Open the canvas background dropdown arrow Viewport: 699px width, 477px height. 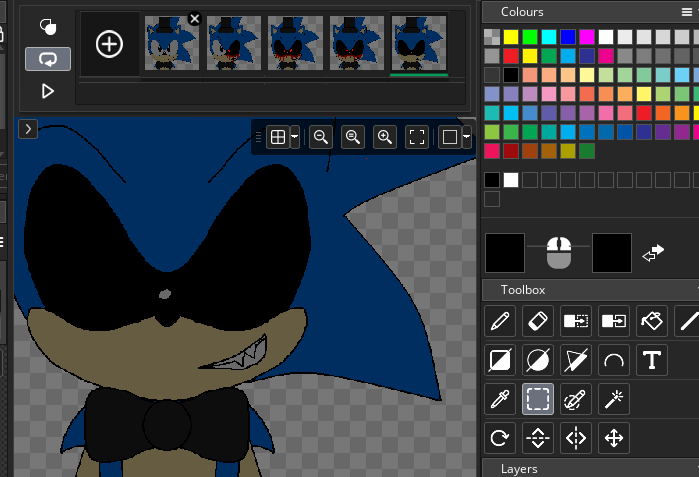pos(466,137)
